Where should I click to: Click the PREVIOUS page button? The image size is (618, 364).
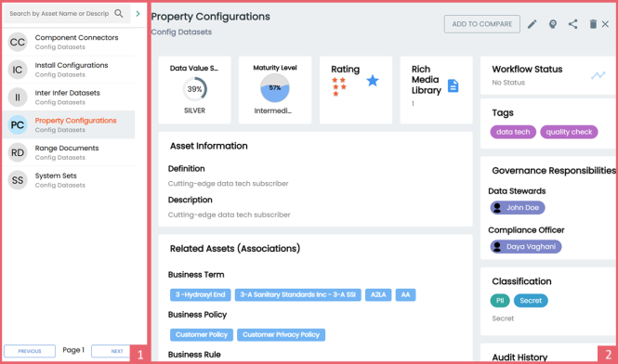[30, 351]
